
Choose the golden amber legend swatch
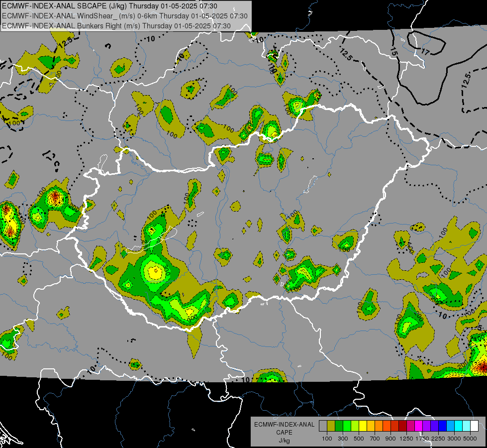371,426
